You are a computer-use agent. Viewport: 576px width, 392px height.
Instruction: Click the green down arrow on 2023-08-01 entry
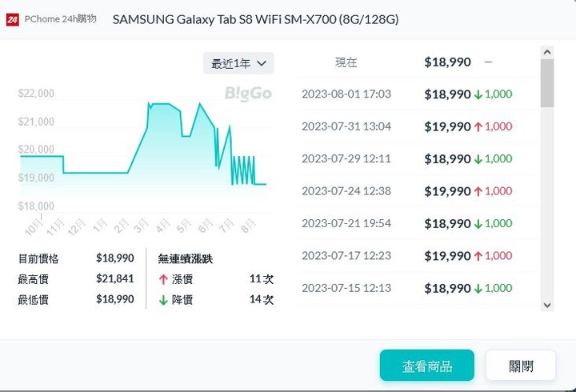pyautogui.click(x=478, y=94)
